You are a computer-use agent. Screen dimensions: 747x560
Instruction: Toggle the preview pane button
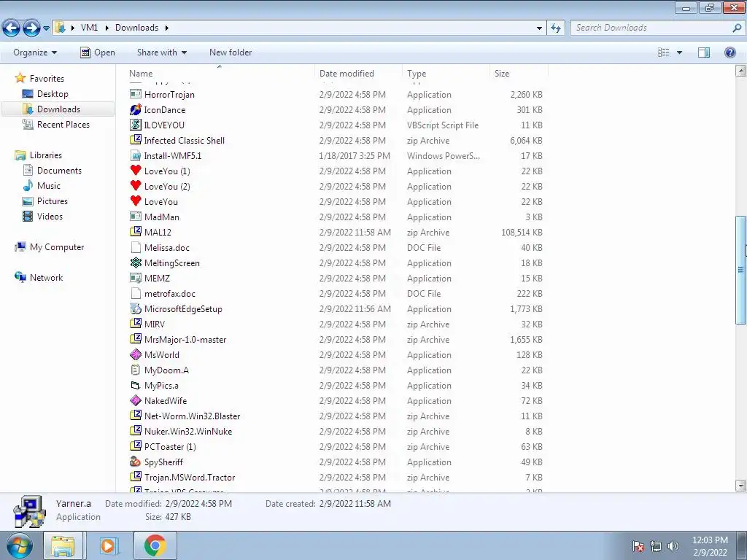[704, 52]
